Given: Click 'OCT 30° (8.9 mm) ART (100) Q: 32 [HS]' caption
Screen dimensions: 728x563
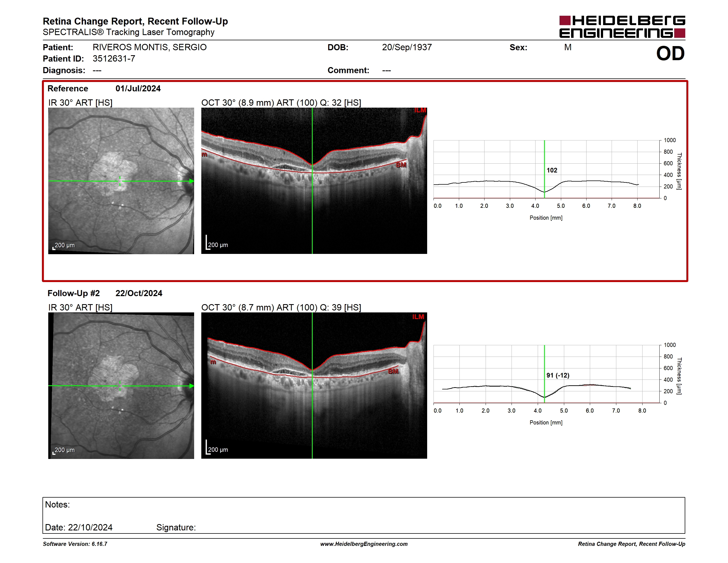Looking at the screenshot, I should coord(281,103).
